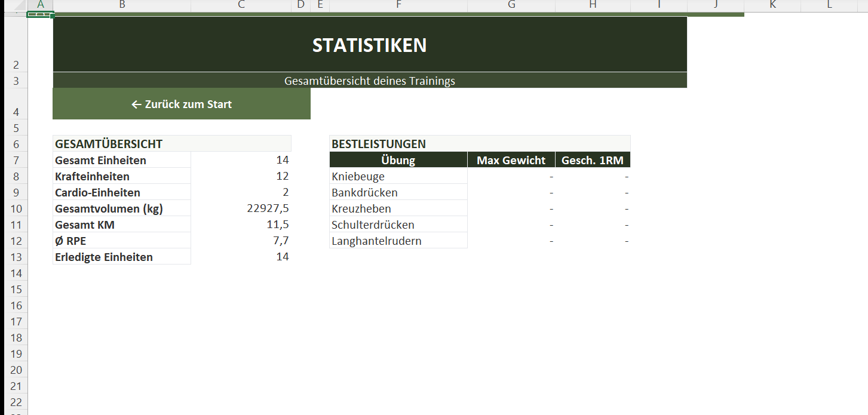
Task: Click Gesch. 1RM cell for Kreuzheben
Action: pos(592,208)
